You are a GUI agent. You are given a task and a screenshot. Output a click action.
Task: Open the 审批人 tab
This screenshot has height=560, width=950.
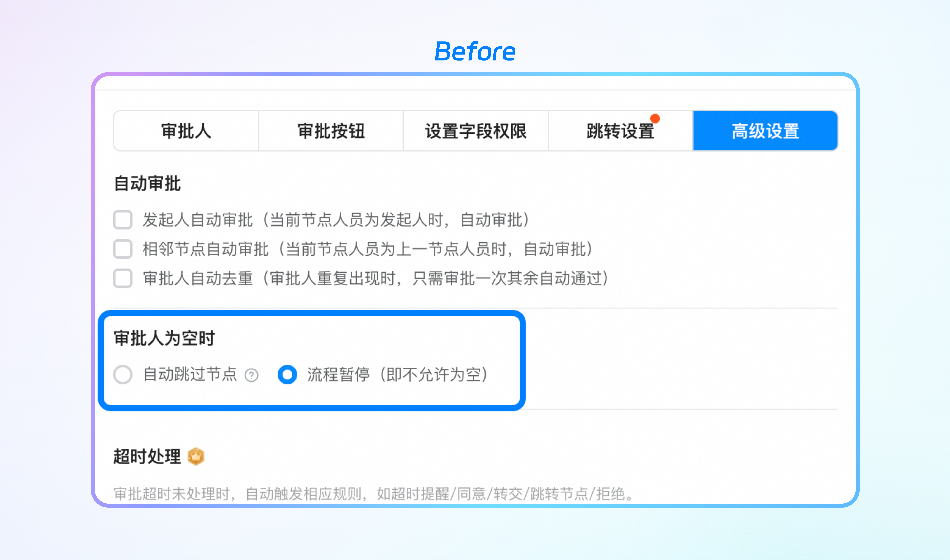186,131
